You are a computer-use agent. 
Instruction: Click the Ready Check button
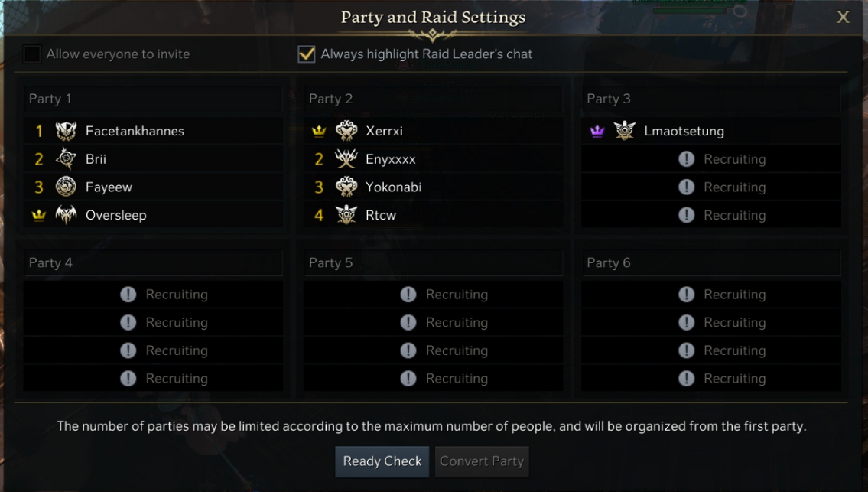382,461
